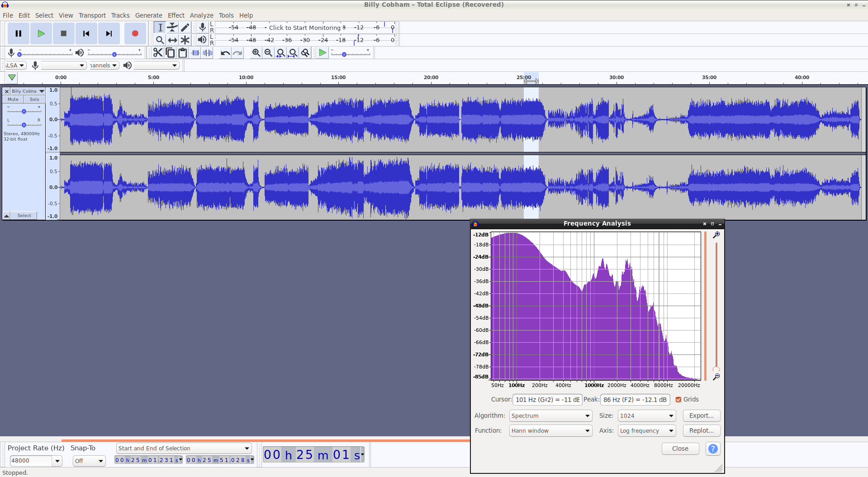Screen dimensions: 868x477
Task: Click the Replot... button
Action: pyautogui.click(x=702, y=430)
